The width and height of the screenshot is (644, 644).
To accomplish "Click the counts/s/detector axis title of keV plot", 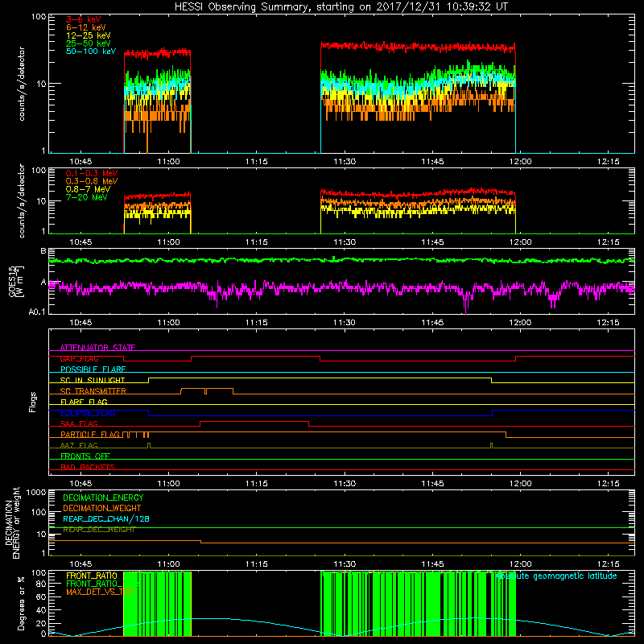I will tap(21, 84).
